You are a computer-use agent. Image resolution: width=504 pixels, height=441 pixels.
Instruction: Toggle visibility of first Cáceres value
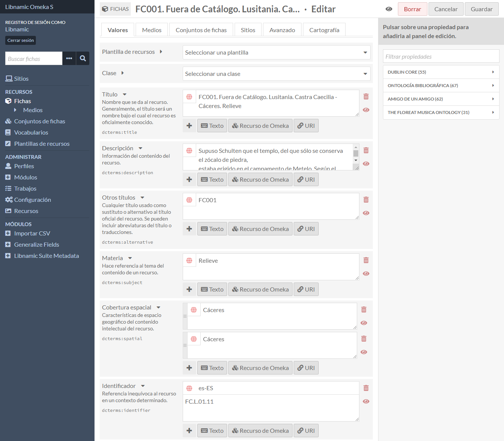[364, 323]
